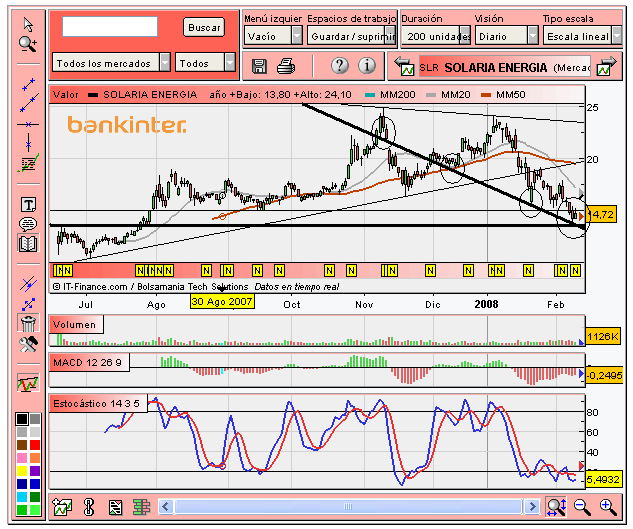The image size is (633, 529).
Task: Pick the Fibonacci retracement tool
Action: point(28,163)
